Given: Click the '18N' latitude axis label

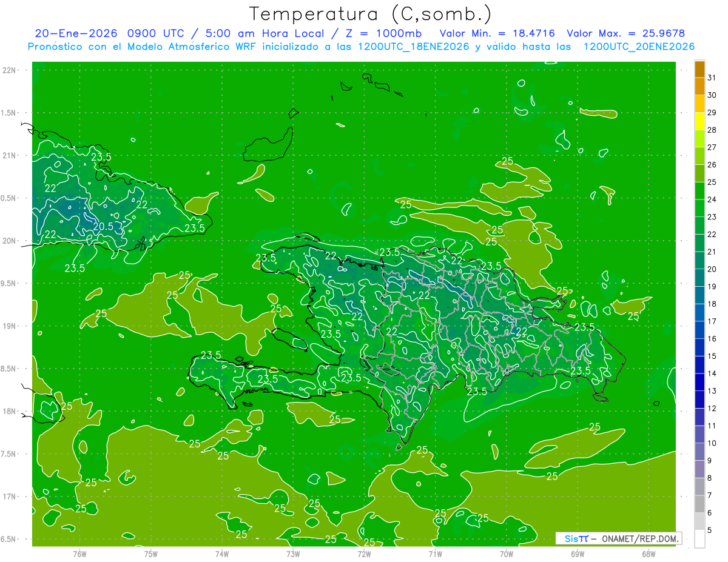Looking at the screenshot, I should pyautogui.click(x=10, y=412).
